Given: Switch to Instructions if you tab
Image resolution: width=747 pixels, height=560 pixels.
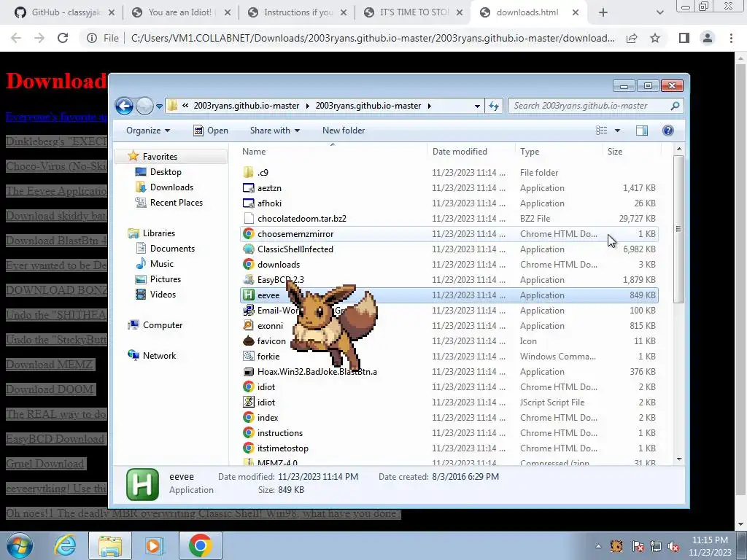Looking at the screenshot, I should click(297, 12).
